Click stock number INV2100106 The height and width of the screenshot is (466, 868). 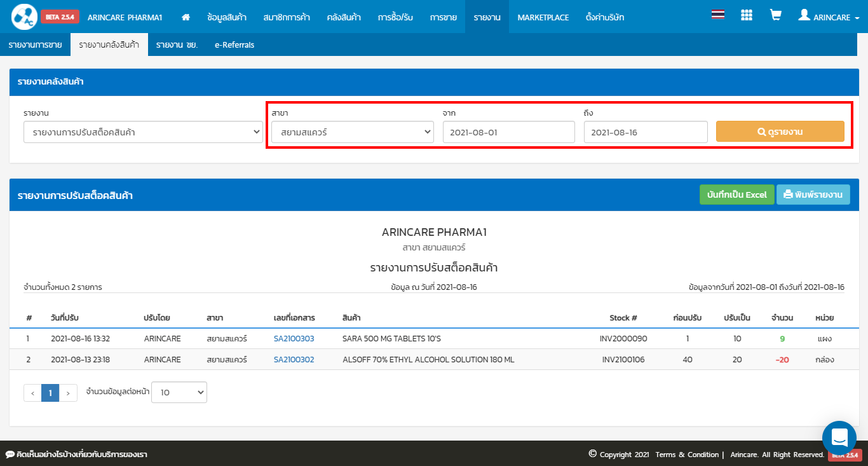(x=623, y=359)
